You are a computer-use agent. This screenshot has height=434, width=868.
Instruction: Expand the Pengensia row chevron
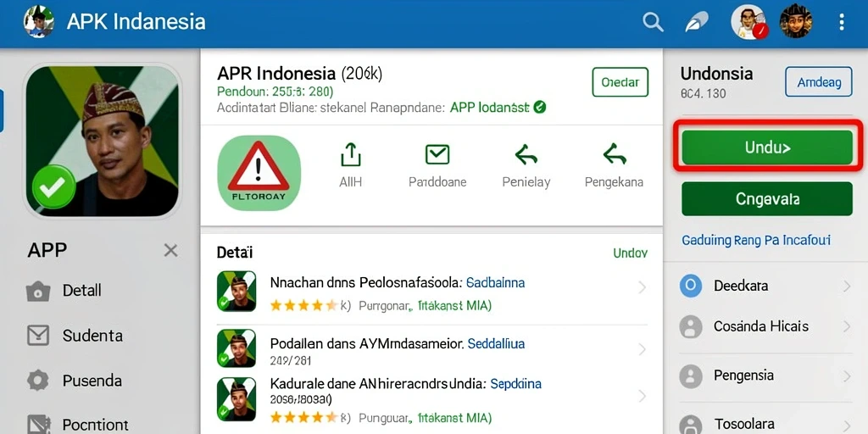click(x=847, y=376)
